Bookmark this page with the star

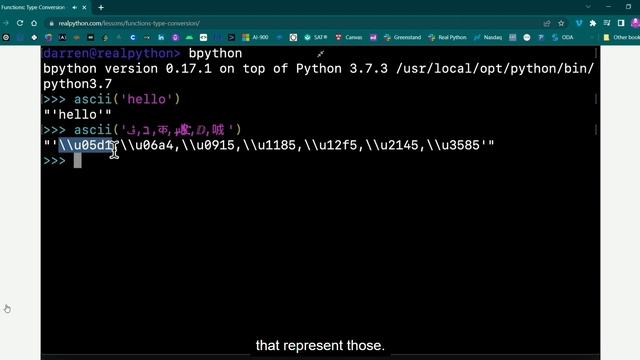[561, 23]
